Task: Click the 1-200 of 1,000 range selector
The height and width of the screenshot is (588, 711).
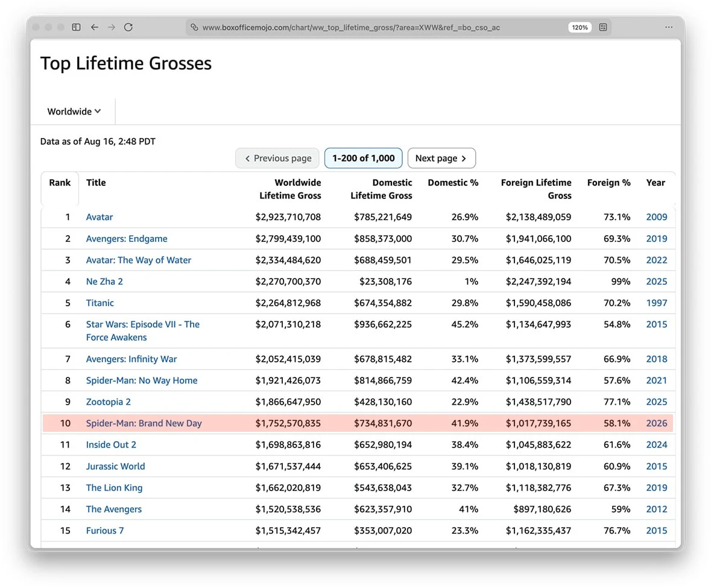Action: click(363, 158)
